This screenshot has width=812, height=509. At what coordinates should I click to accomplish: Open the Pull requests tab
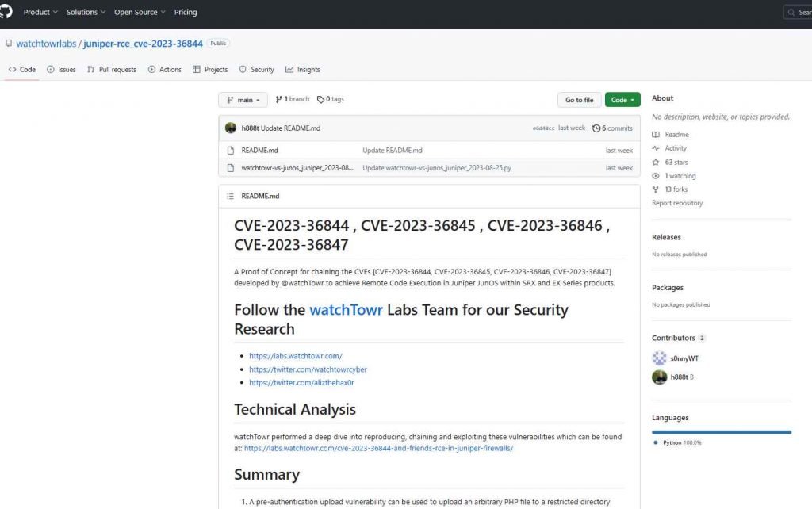112,70
